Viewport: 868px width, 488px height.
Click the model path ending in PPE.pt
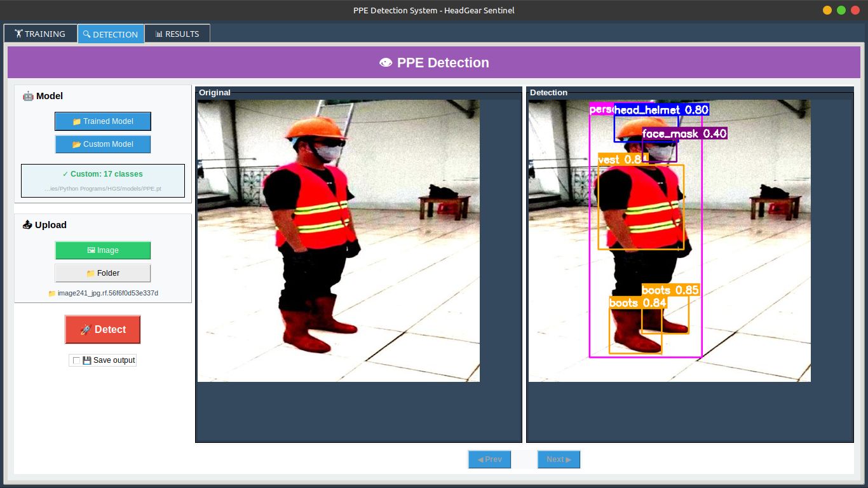click(x=103, y=189)
